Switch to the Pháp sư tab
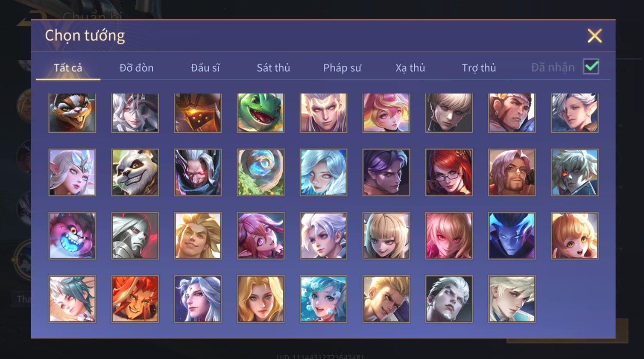The width and height of the screenshot is (644, 359). pyautogui.click(x=342, y=67)
